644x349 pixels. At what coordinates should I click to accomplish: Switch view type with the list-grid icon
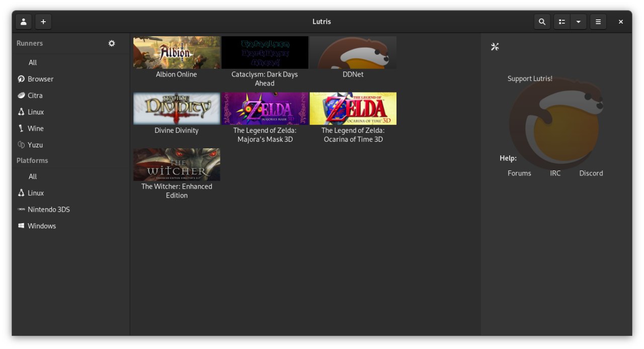562,22
